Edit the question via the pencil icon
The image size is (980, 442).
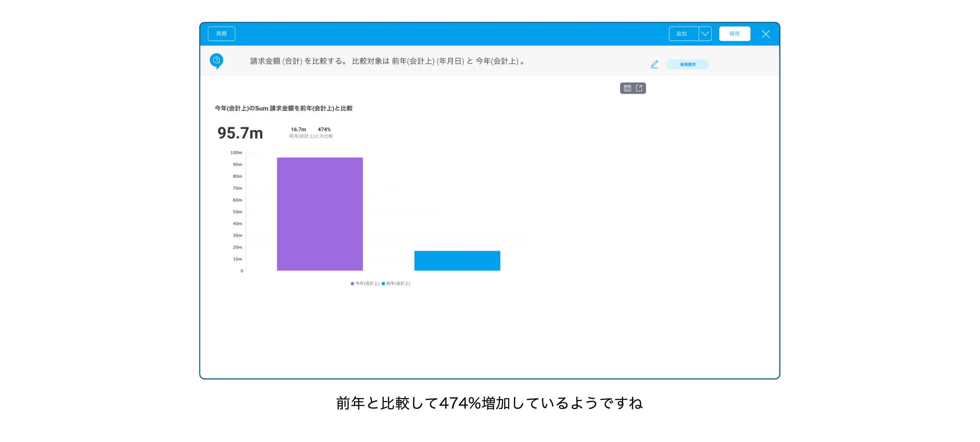[654, 64]
